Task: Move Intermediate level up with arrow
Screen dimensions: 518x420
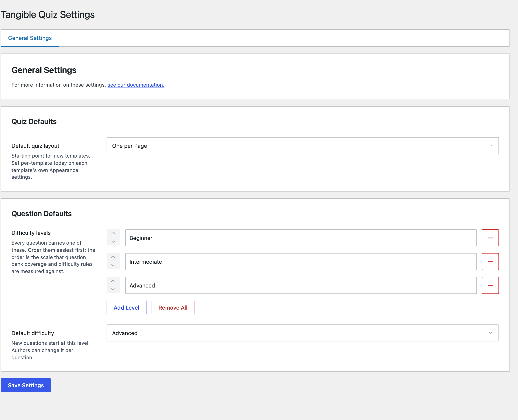Action: tap(113, 257)
